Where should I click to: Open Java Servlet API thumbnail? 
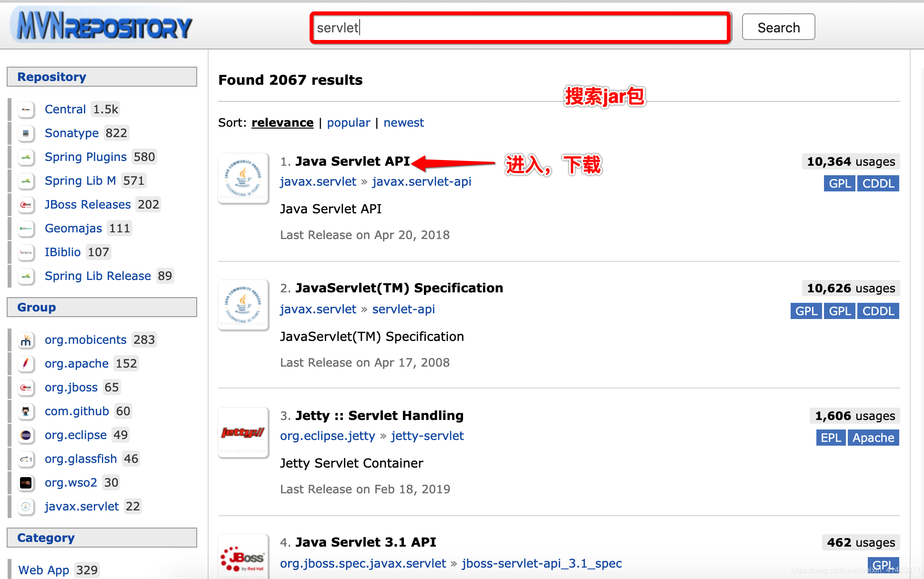[243, 178]
